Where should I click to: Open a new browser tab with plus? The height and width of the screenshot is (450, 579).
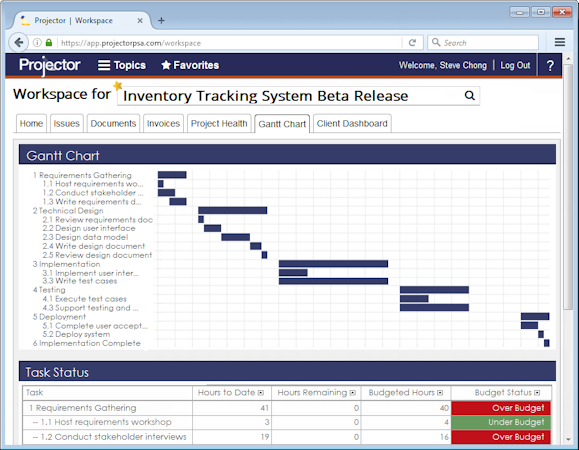(x=161, y=21)
